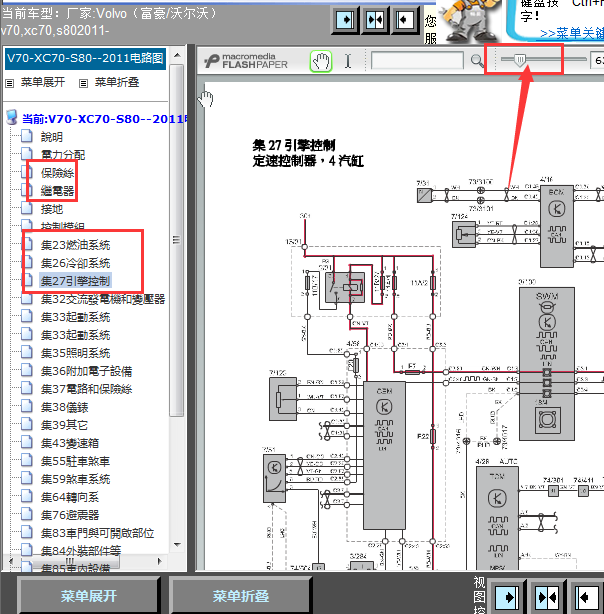Click the FlashPaper search magnifier icon
Screen dimensions: 604x614
pyautogui.click(x=477, y=61)
